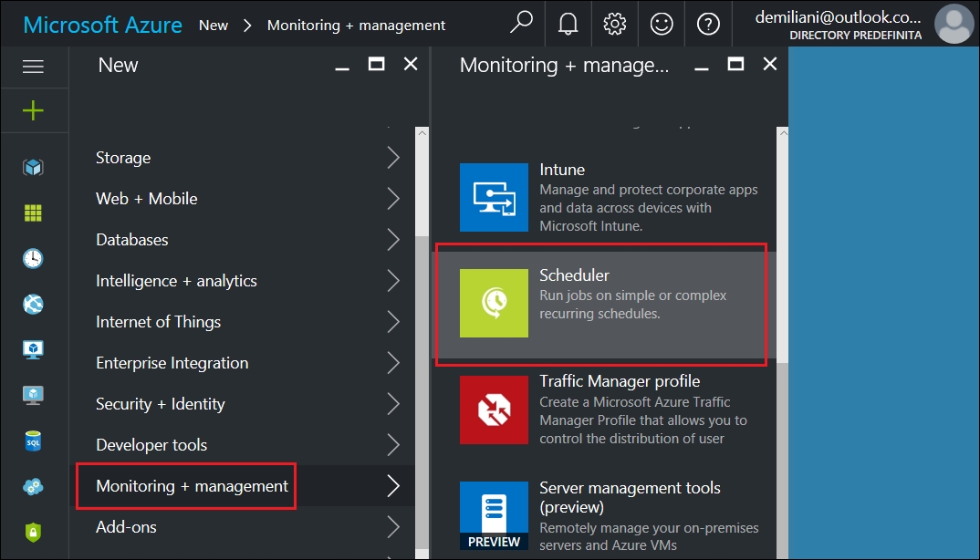Expand Security + Identity chevron
Image resolution: width=980 pixels, height=560 pixels.
(x=393, y=404)
